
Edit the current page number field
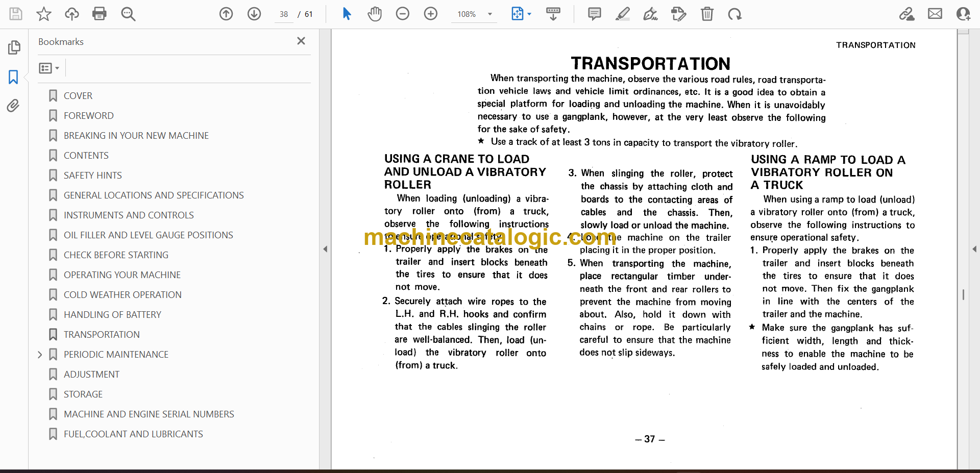[284, 14]
